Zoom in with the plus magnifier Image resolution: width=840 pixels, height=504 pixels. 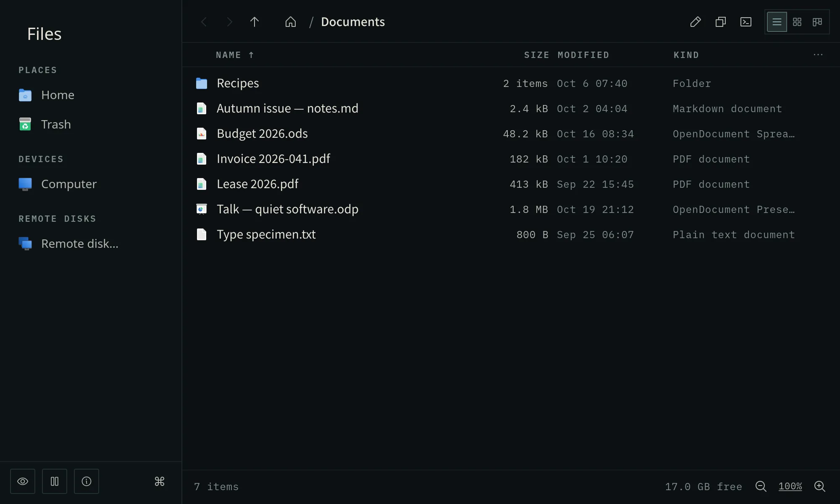(x=820, y=486)
